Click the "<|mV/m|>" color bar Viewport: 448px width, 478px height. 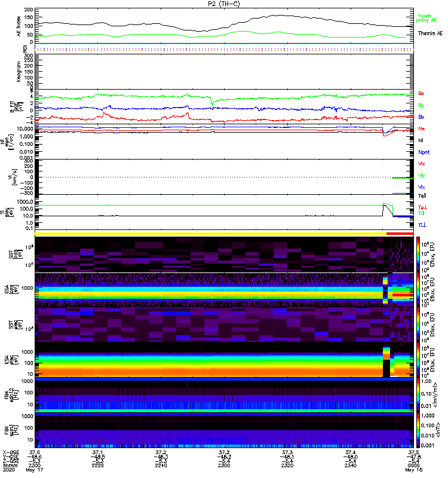(418, 394)
